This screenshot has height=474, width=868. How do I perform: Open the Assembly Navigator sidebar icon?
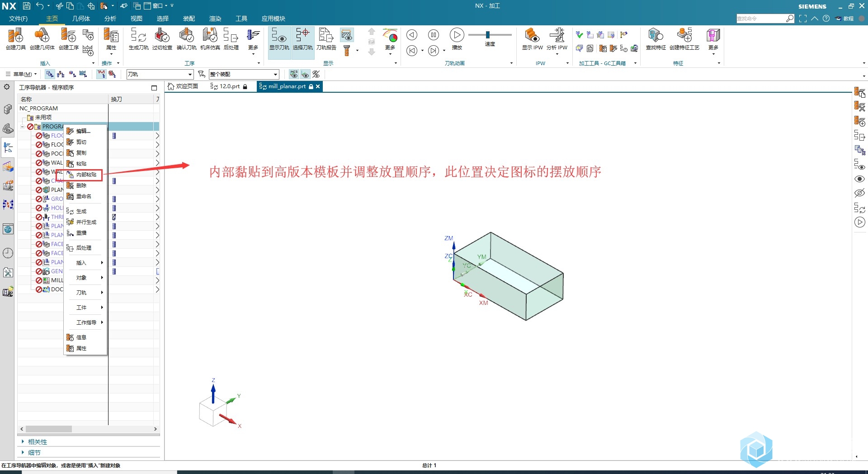pos(8,109)
